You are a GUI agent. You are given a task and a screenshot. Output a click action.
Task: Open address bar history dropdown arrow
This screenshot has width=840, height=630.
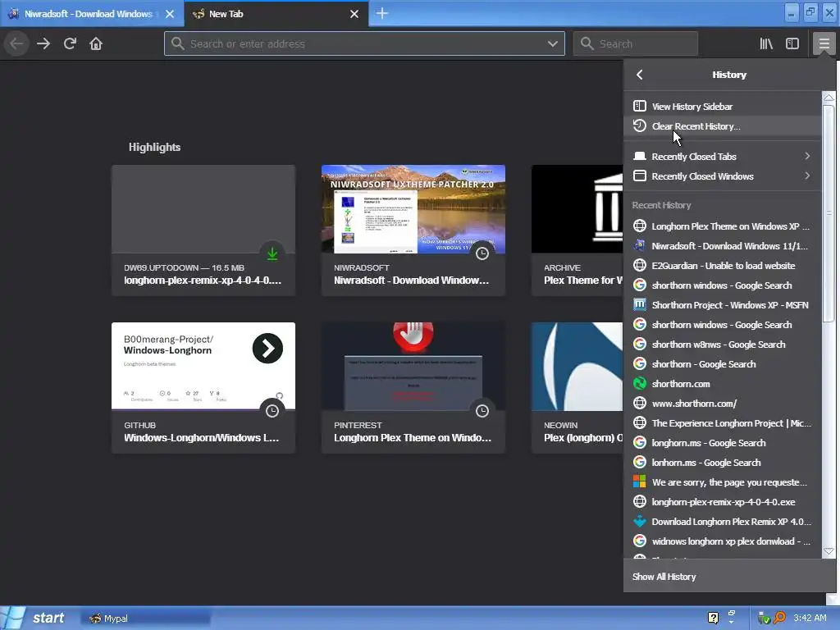553,43
